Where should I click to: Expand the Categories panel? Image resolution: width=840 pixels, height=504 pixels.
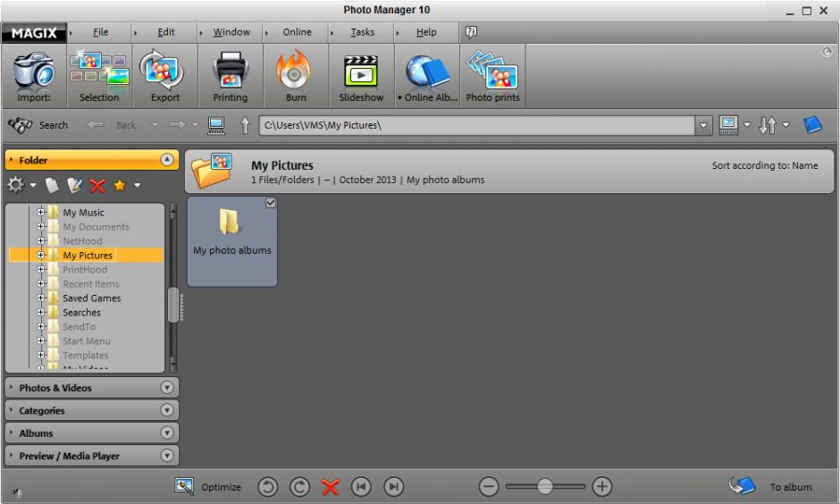pyautogui.click(x=166, y=410)
